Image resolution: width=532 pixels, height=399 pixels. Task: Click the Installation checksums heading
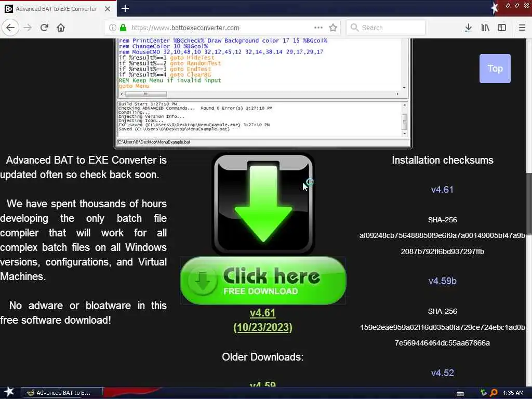pyautogui.click(x=442, y=160)
